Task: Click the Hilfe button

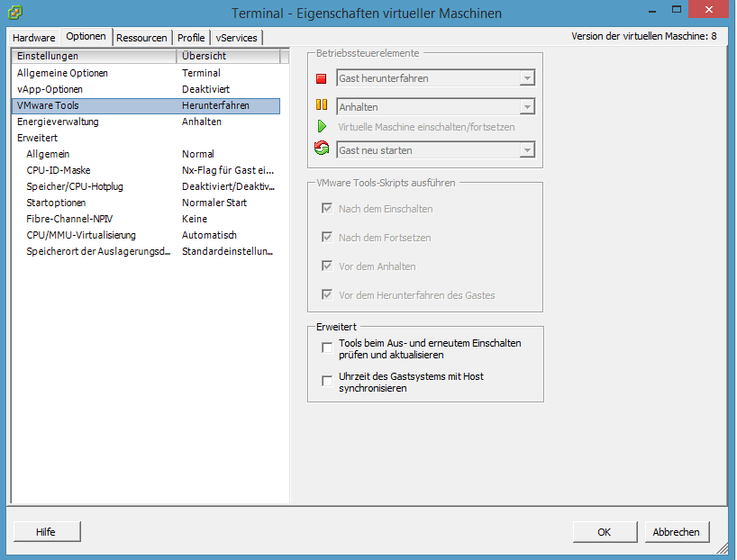Action: pos(47,531)
